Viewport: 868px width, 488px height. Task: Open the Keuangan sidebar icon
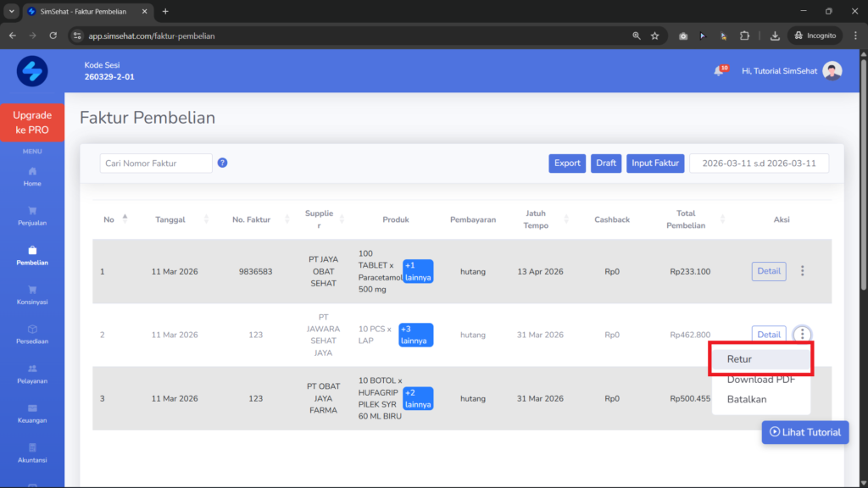tap(32, 408)
